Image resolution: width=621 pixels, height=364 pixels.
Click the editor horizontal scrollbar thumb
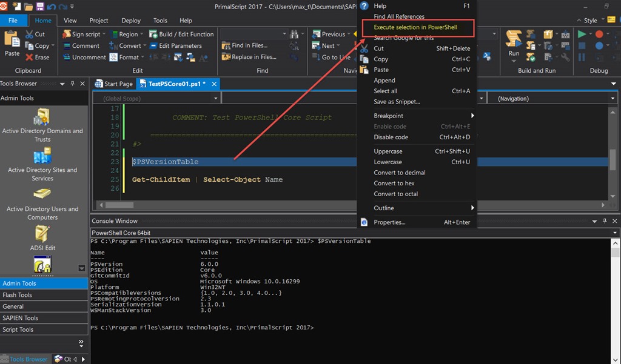tap(119, 205)
